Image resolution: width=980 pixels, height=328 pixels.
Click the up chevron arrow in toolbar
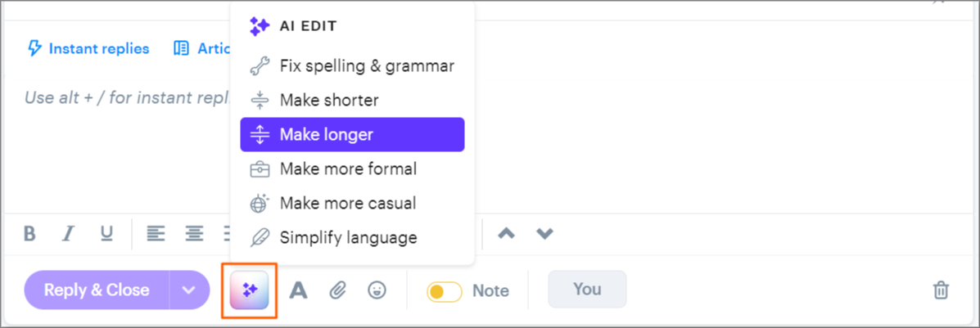pos(507,234)
